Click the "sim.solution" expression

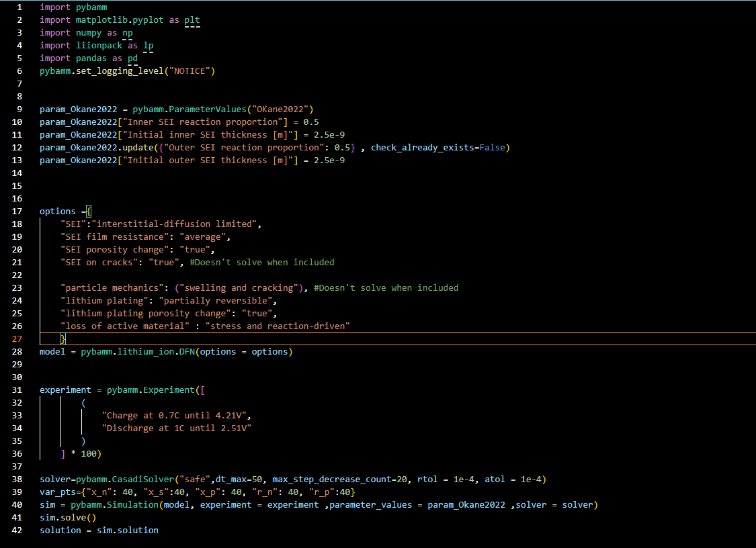[x=127, y=530]
